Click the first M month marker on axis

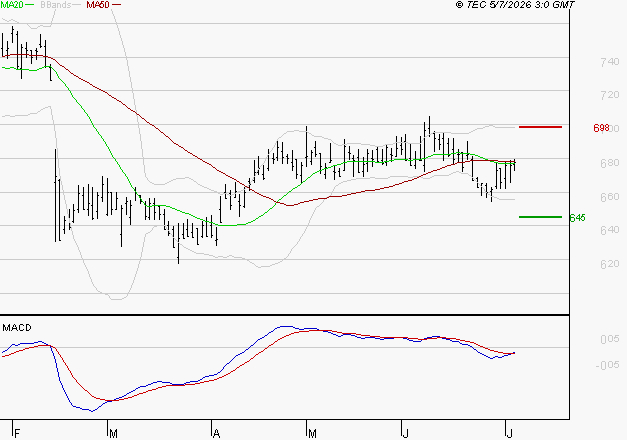point(113,433)
